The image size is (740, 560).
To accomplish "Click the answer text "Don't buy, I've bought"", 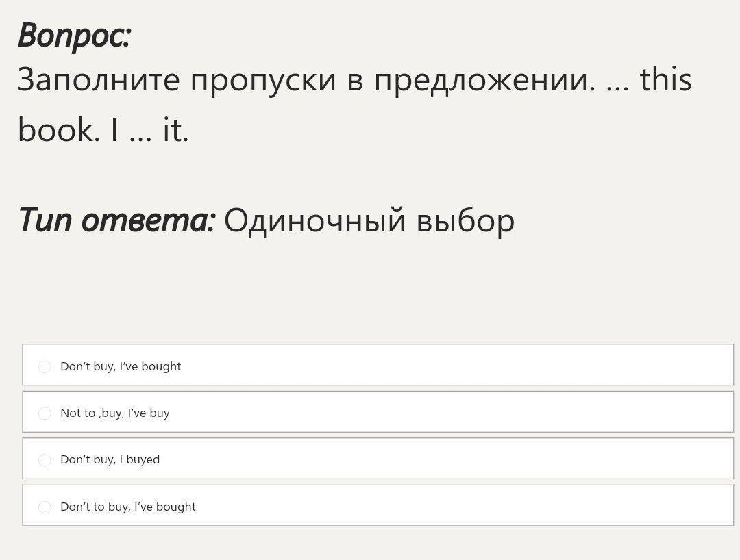I will coord(121,366).
